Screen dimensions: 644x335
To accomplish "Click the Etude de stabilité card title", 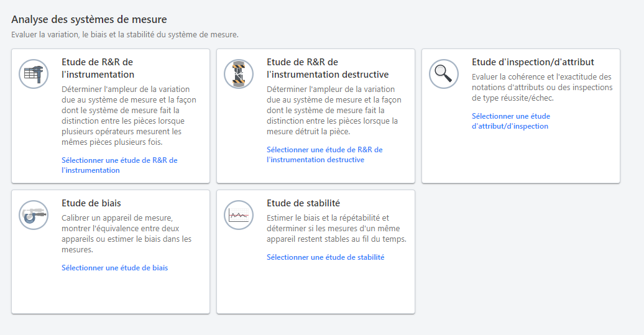I will (x=303, y=203).
